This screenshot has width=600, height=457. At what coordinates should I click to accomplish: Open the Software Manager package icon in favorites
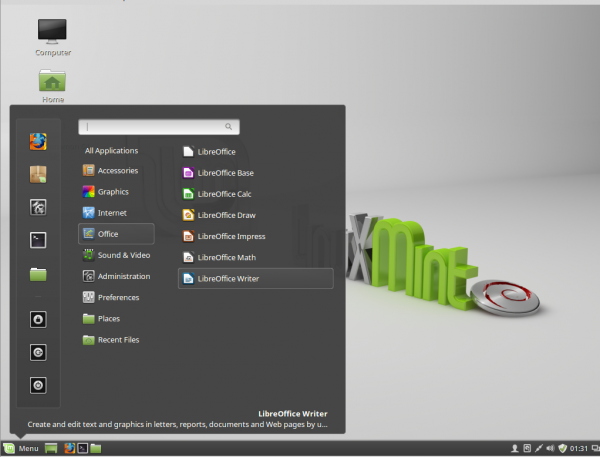[x=38, y=174]
